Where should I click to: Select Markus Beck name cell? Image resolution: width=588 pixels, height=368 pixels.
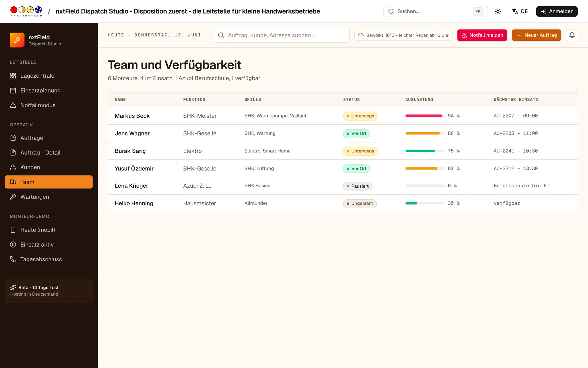(132, 116)
